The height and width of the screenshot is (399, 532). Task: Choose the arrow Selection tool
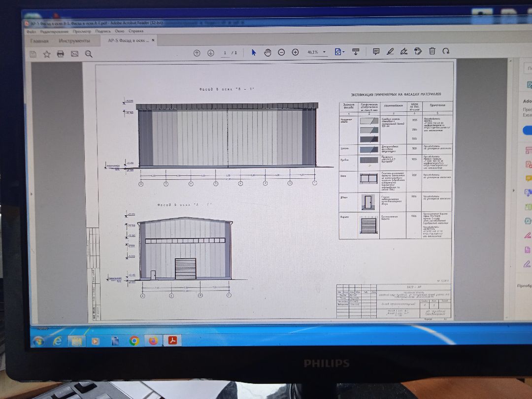(254, 52)
